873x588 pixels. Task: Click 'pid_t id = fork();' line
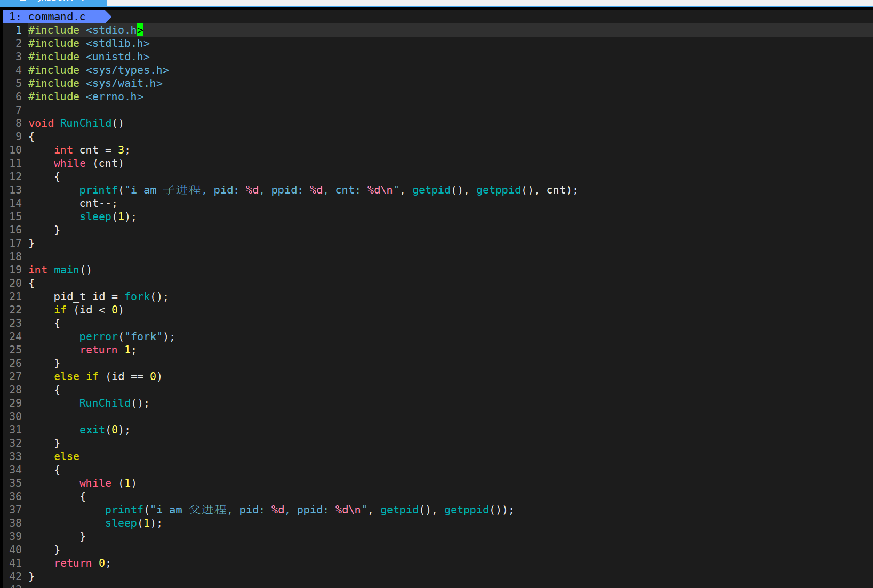[x=111, y=296]
